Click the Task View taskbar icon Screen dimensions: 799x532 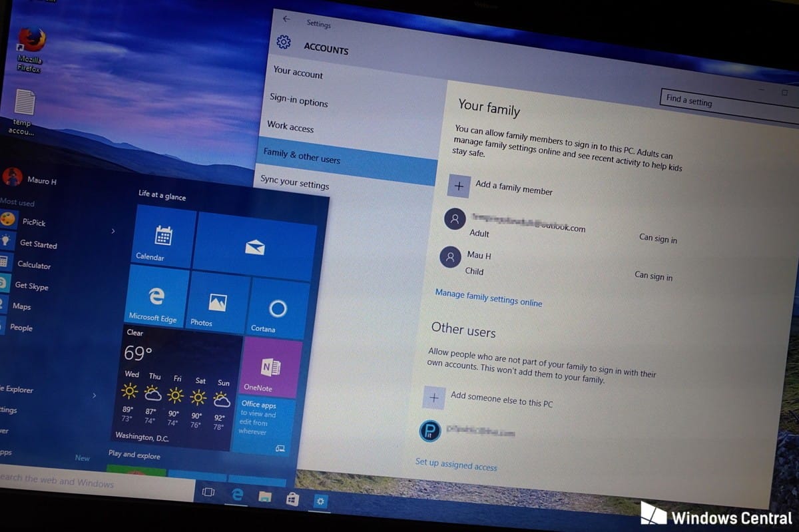[208, 492]
